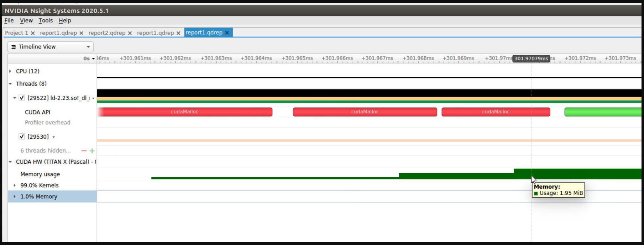Close the first report1.qdrep tab
The height and width of the screenshot is (245, 644).
(x=81, y=33)
